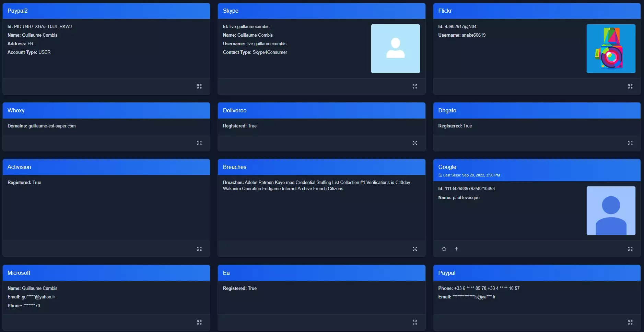Star the Google result

click(444, 249)
